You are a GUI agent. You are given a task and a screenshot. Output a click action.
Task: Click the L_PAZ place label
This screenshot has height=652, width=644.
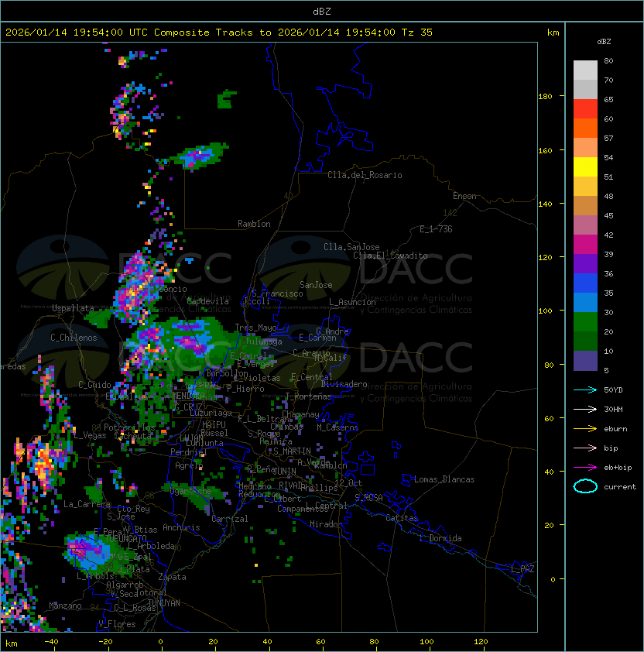(x=522, y=569)
